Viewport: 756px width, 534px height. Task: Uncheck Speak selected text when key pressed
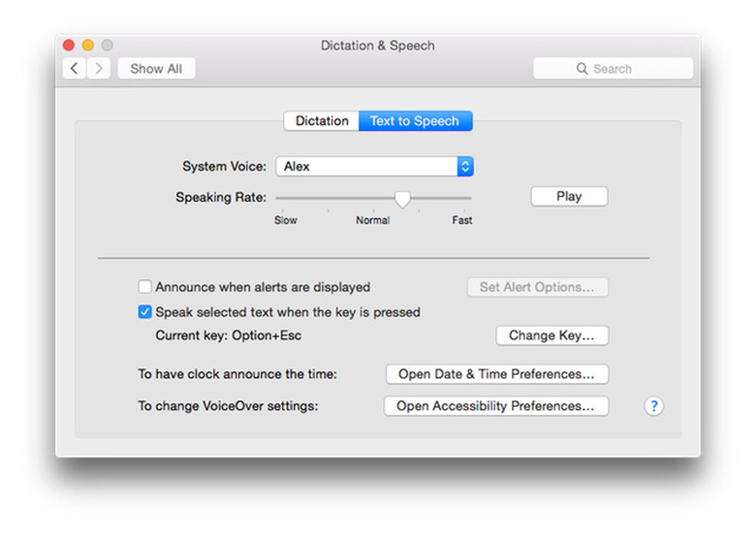[x=144, y=312]
